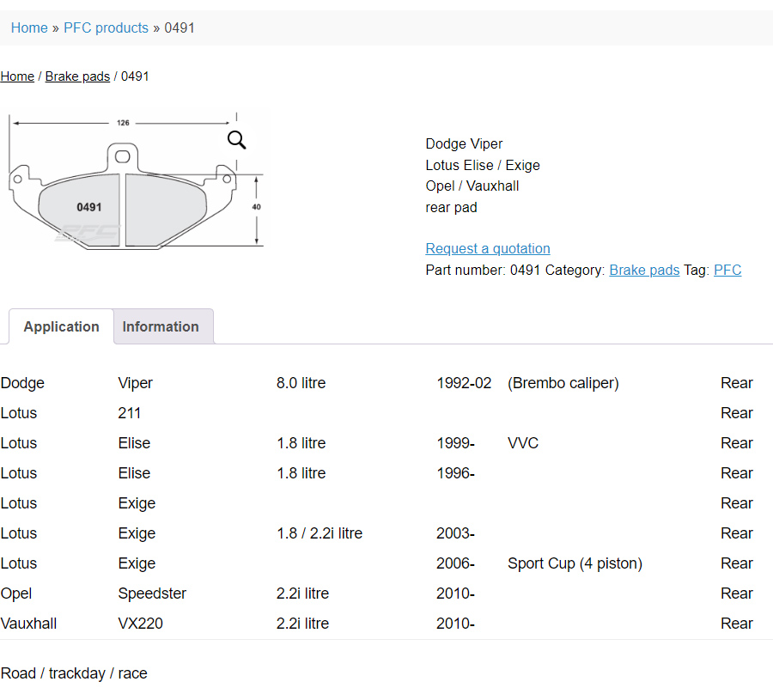Click the Dodge cell in the table

point(22,383)
